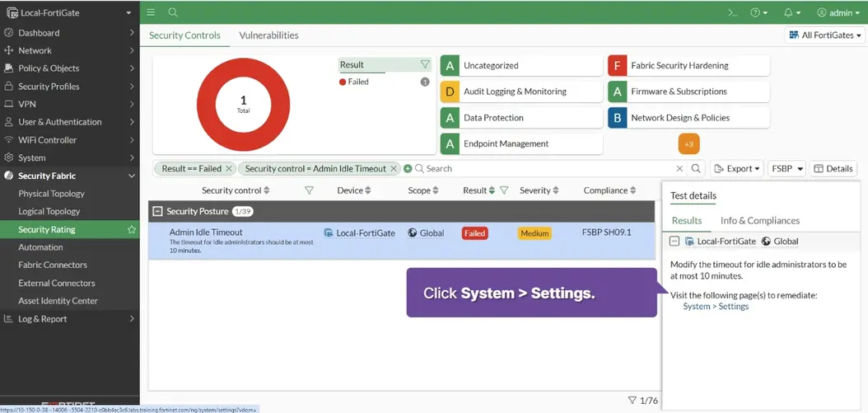The height and width of the screenshot is (413, 868).
Task: Expand the WiFi Controller menu
Action: (70, 139)
